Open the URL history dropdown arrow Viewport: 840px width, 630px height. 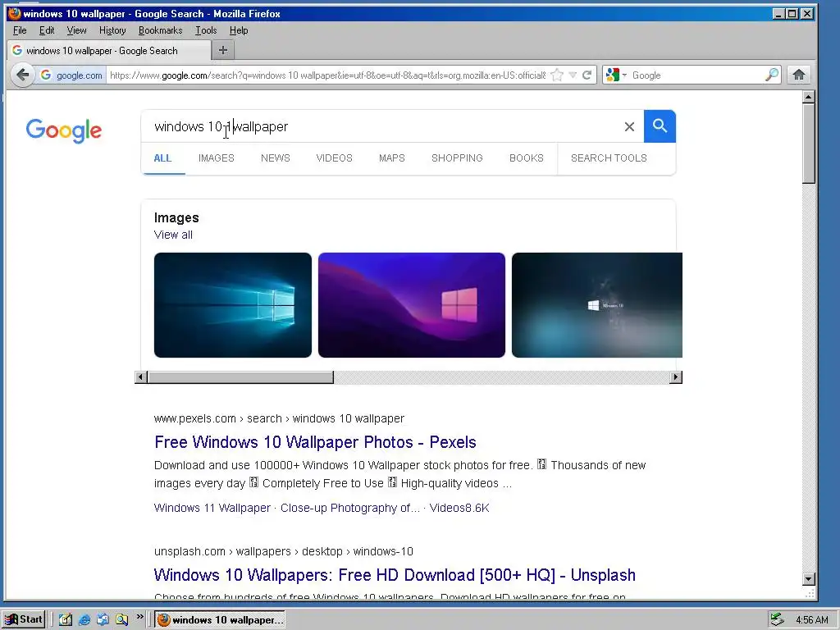click(x=573, y=75)
